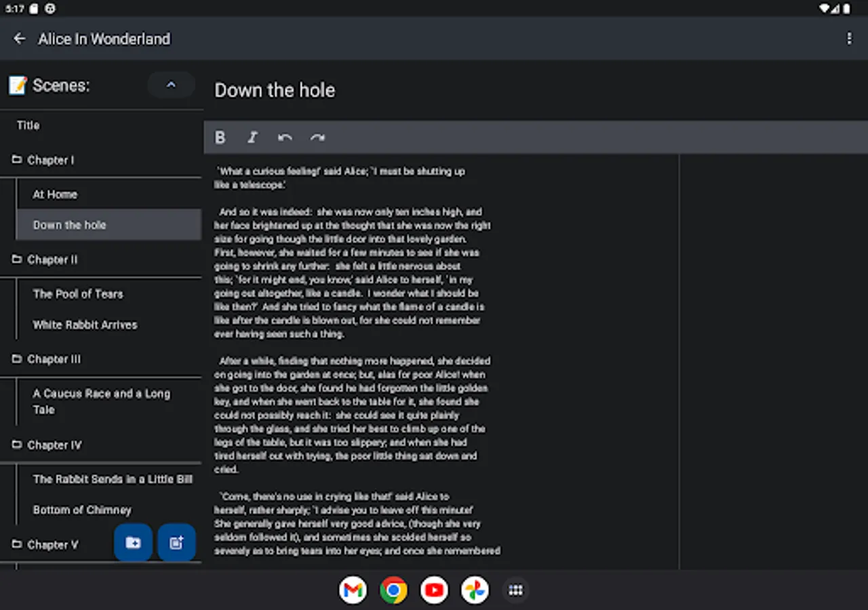Add a new scene

[x=176, y=543]
